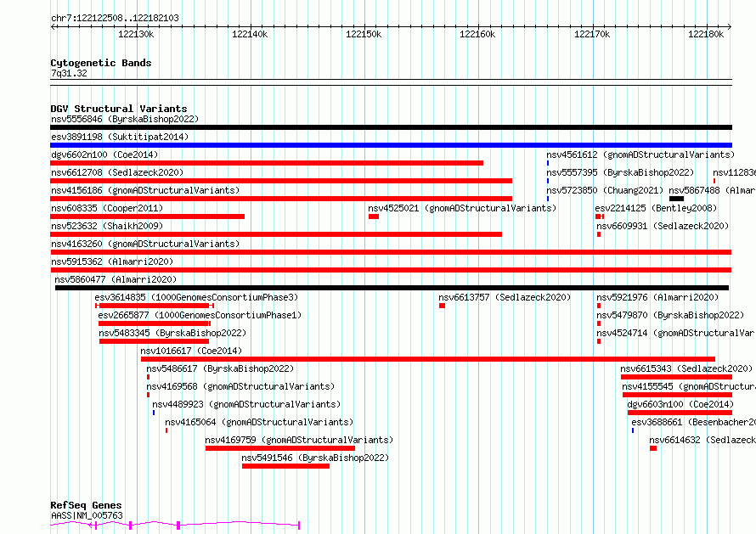Click the nsv5557395 (ByrskaBishop2022) label
This screenshot has height=534, width=756.
point(620,172)
